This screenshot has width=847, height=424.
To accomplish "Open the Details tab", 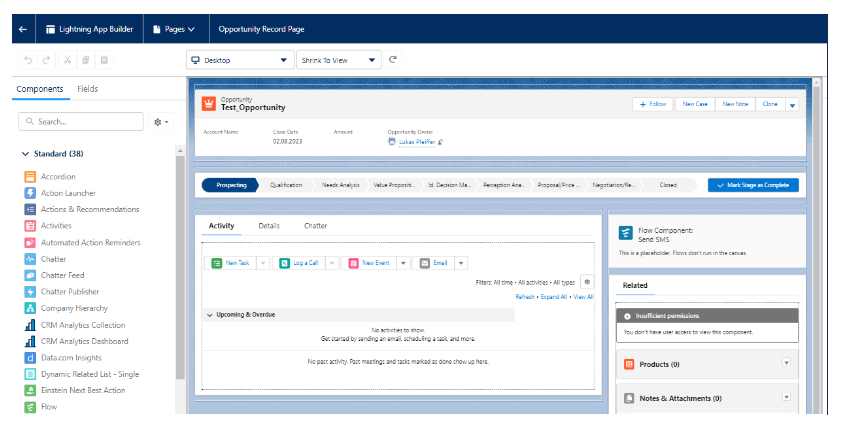I will coord(269,226).
